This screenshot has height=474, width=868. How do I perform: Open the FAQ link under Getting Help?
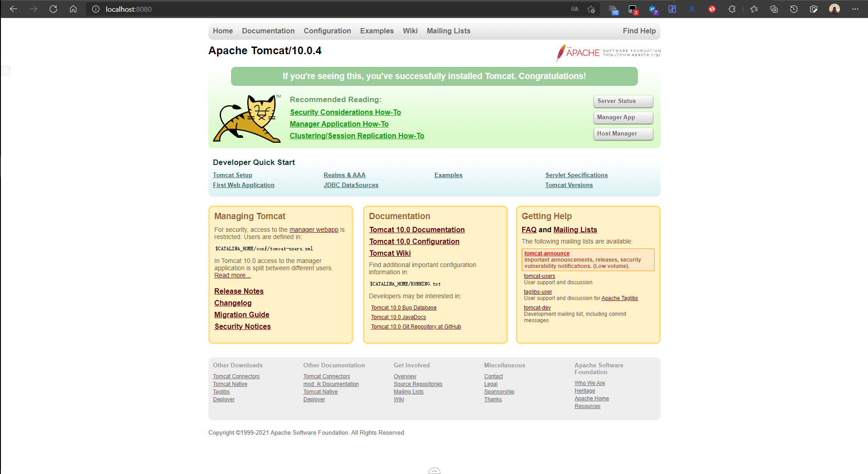[529, 230]
